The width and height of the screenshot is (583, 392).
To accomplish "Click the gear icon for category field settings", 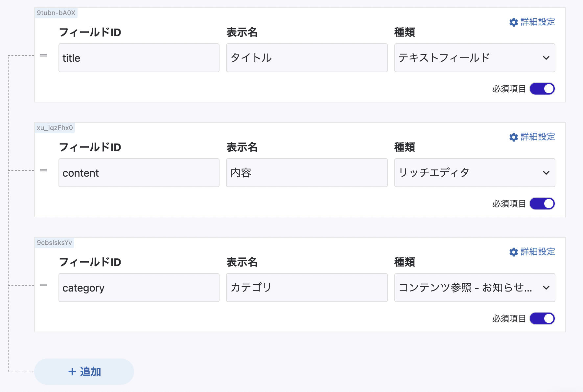I will tap(513, 252).
